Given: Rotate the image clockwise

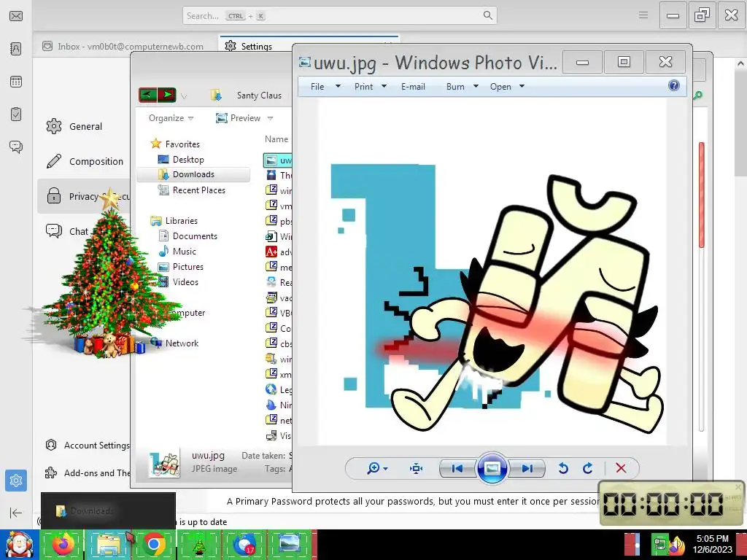Looking at the screenshot, I should point(588,469).
